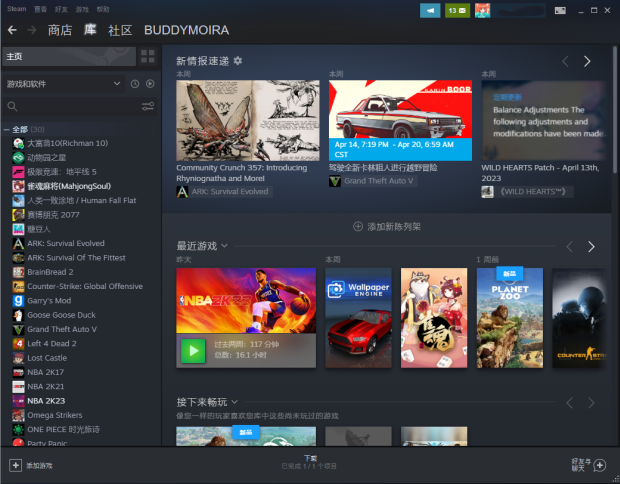The height and width of the screenshot is (484, 620).
Task: Open the 游戏和软件 category dropdown
Action: pyautogui.click(x=63, y=84)
